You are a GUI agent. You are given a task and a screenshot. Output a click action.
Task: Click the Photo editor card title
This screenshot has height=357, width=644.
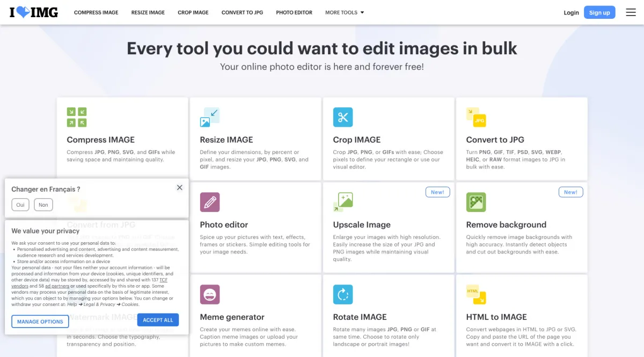click(x=224, y=224)
